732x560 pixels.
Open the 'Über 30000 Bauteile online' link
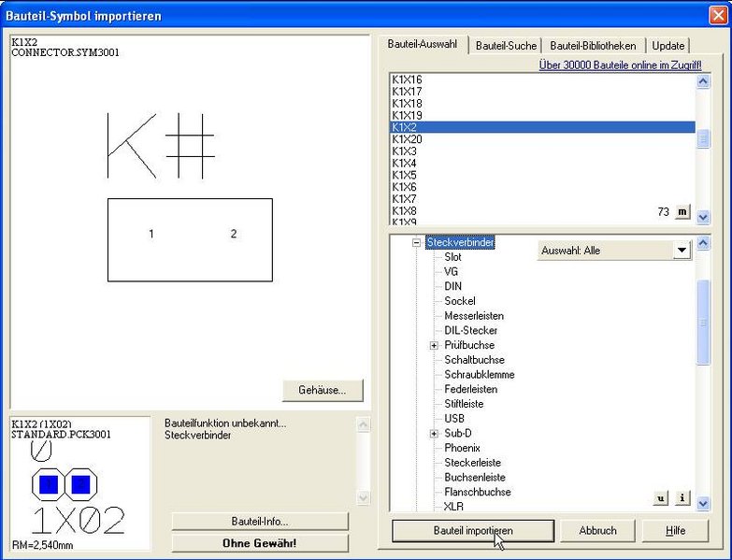620,65
